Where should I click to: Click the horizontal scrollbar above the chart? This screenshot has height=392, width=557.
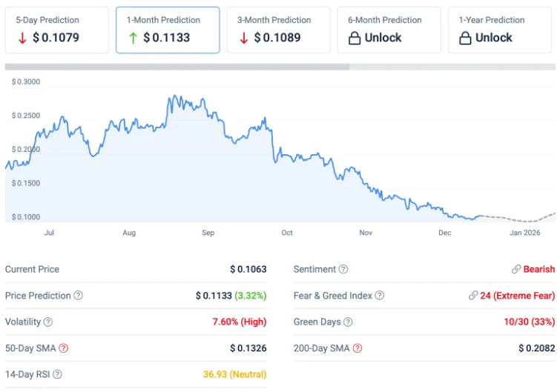pyautogui.click(x=177, y=67)
